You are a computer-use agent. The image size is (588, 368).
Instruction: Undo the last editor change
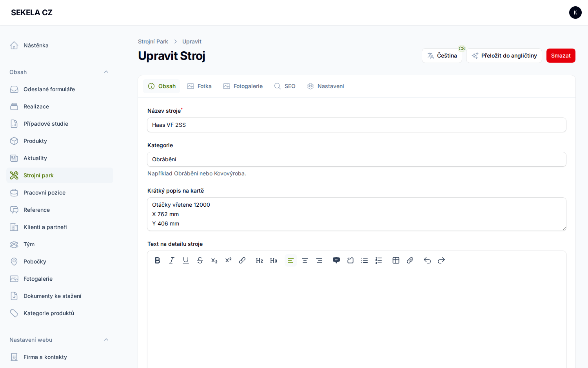point(427,260)
